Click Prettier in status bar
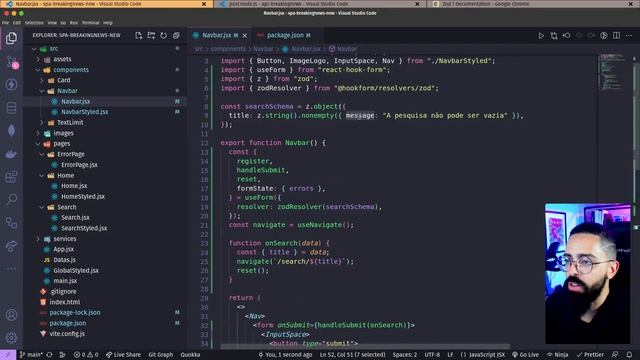 pos(590,355)
